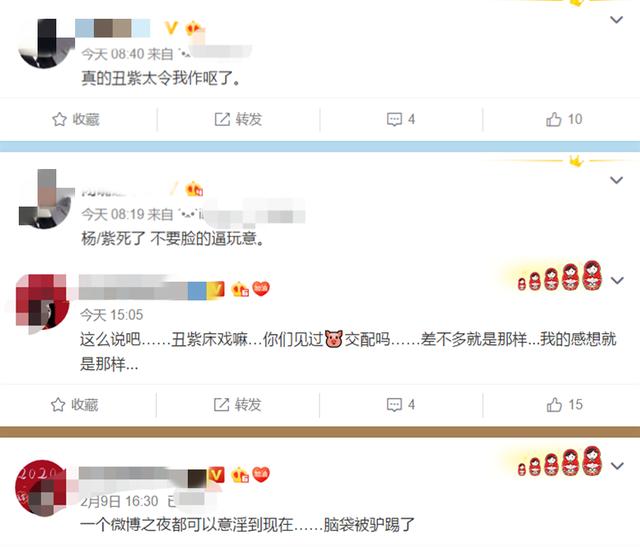The image size is (640, 547).
Task: Click the 2月9日 16:30 timestamp link
Action: click(x=119, y=501)
